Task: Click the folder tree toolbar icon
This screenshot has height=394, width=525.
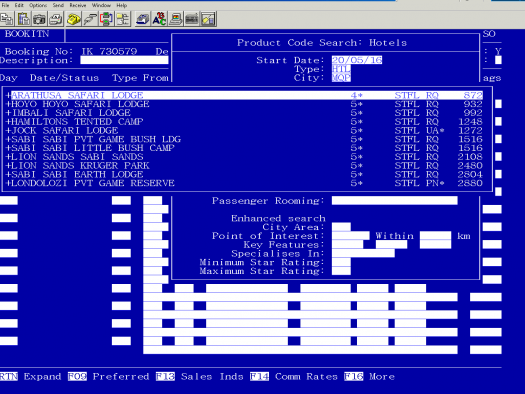Action: click(123, 19)
